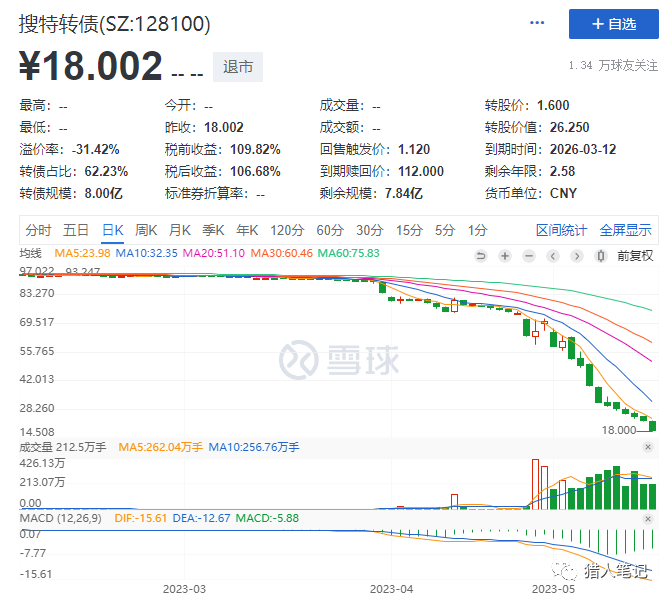
Task: Zoom in chart with the plus icon
Action: [x=505, y=256]
